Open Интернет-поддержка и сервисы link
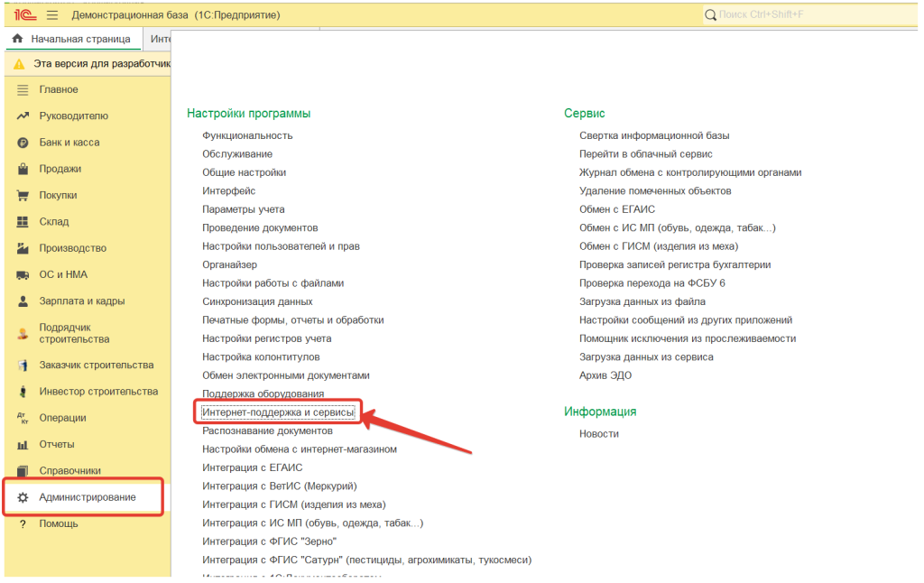Image resolution: width=924 pixels, height=583 pixels. [278, 412]
